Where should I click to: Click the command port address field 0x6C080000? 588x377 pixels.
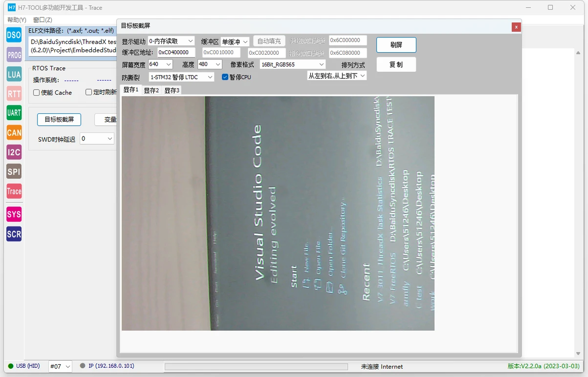point(348,53)
